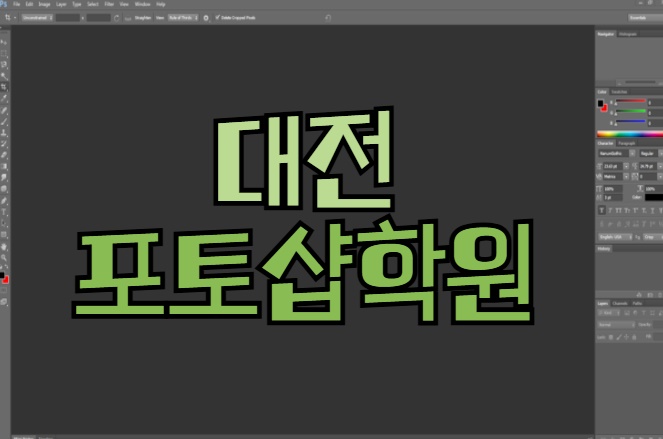Image resolution: width=663 pixels, height=439 pixels.
Task: Switch to the Channels tab
Action: pos(620,303)
